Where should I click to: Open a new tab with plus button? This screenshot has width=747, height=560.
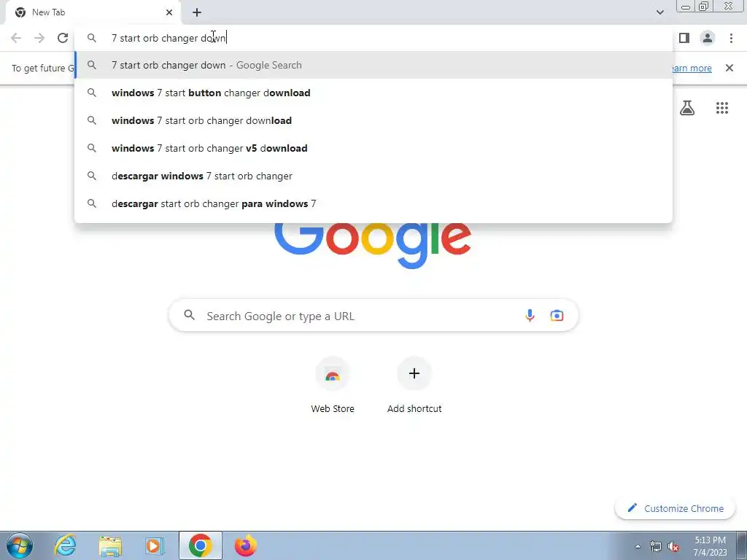[197, 12]
